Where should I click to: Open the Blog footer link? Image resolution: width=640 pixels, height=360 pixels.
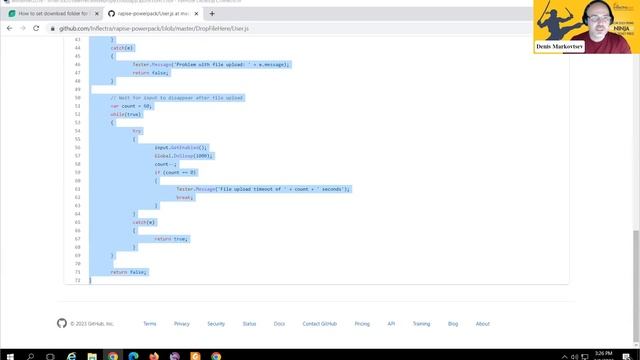(x=453, y=324)
